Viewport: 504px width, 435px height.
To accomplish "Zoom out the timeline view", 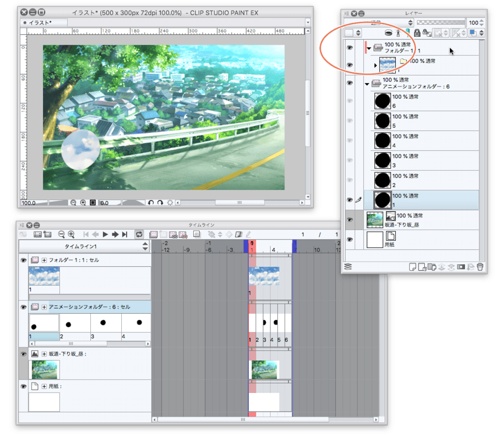I will tap(61, 234).
